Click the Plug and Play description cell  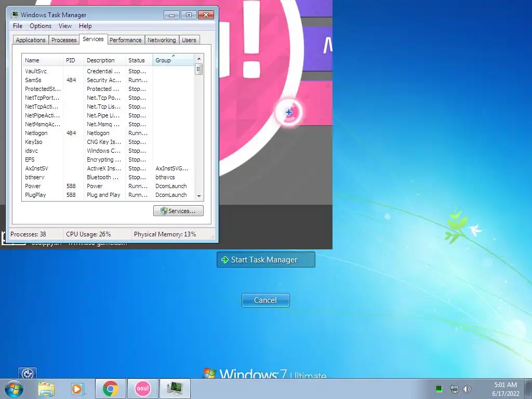[x=103, y=195]
